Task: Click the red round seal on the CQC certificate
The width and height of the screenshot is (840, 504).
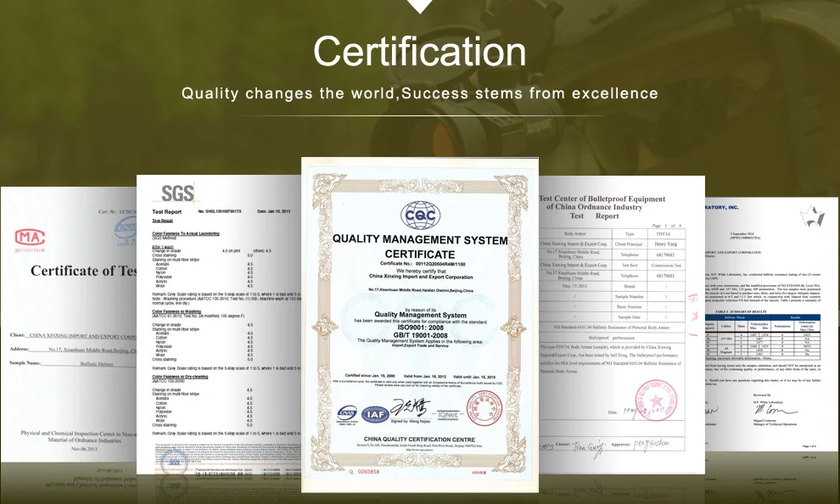Action: click(x=484, y=408)
